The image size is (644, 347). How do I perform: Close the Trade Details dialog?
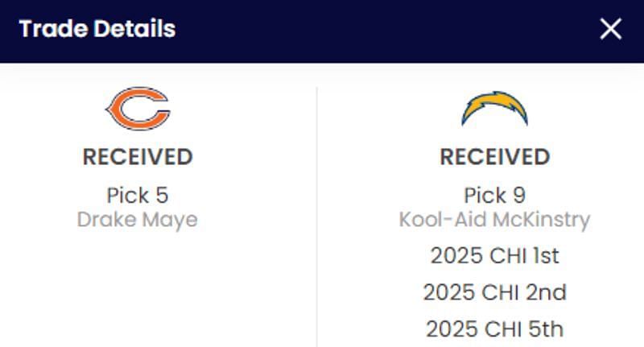611,29
